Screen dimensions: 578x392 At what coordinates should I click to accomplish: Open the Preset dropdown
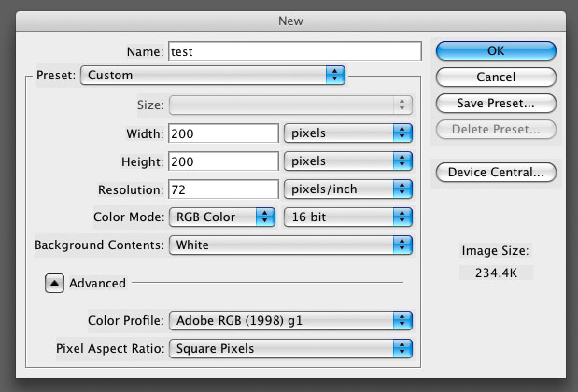coord(213,76)
